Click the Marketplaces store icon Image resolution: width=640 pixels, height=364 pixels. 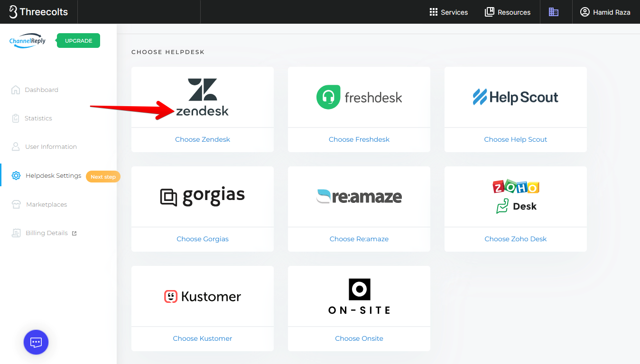point(17,204)
